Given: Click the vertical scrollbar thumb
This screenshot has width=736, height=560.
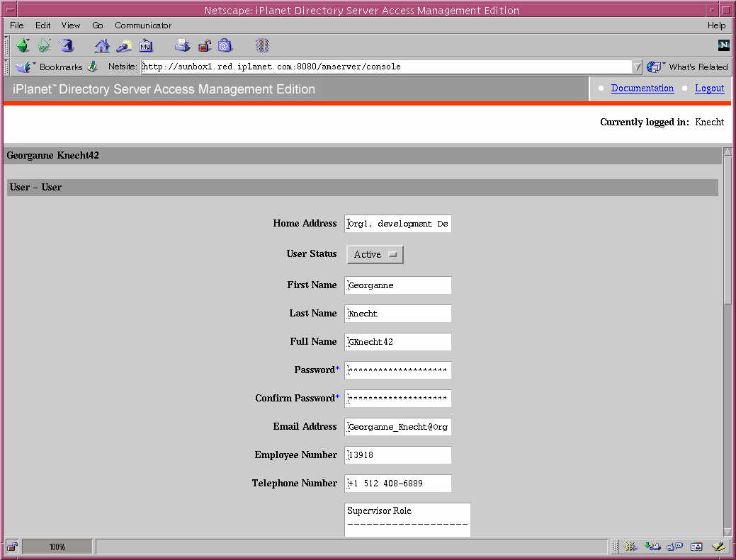Looking at the screenshot, I should (727, 230).
